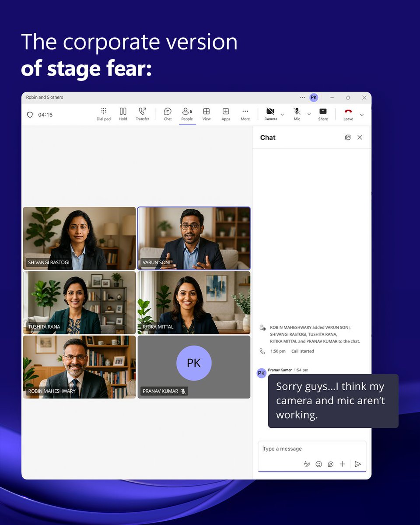Viewport: 420px width, 525px height.
Task: Click the Pranav Kumar sender name
Action: (x=280, y=370)
